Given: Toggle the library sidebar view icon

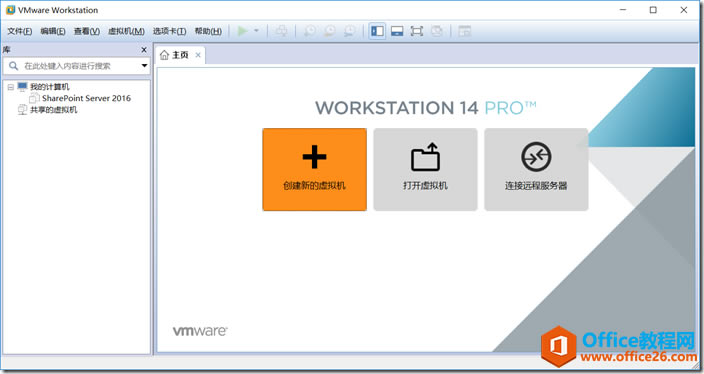Looking at the screenshot, I should pos(377,31).
